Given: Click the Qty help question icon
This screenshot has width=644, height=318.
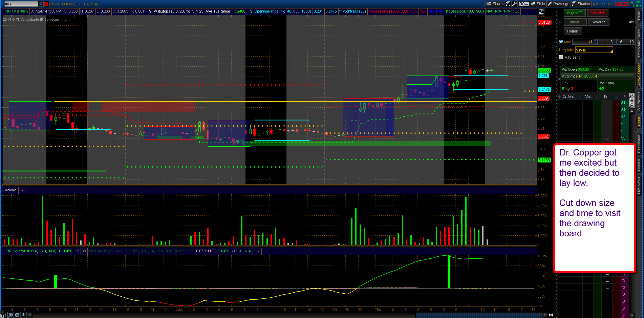Looking at the screenshot, I should 561,42.
